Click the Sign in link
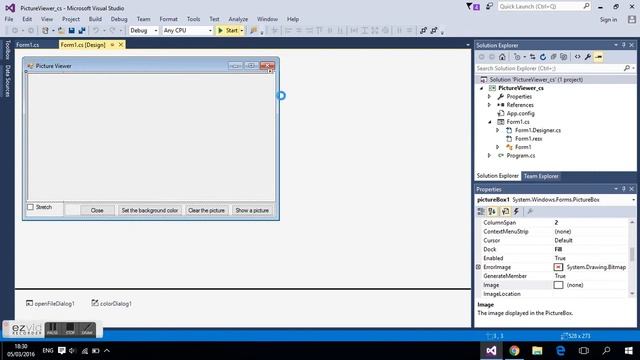This screenshot has height=360, width=640. [608, 20]
